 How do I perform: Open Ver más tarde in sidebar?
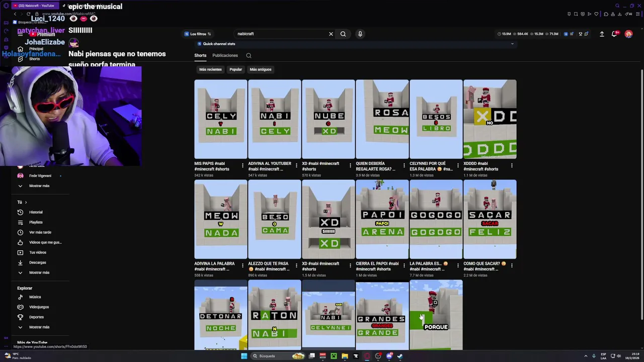click(x=39, y=232)
